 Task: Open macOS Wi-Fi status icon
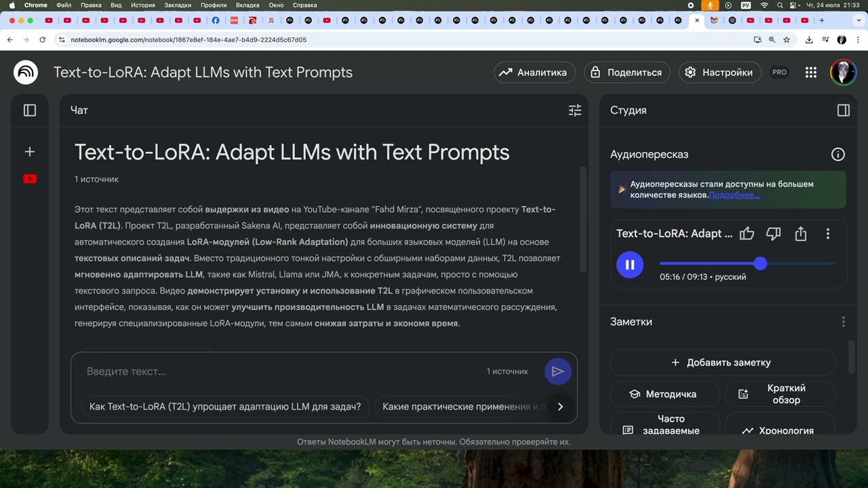click(765, 5)
